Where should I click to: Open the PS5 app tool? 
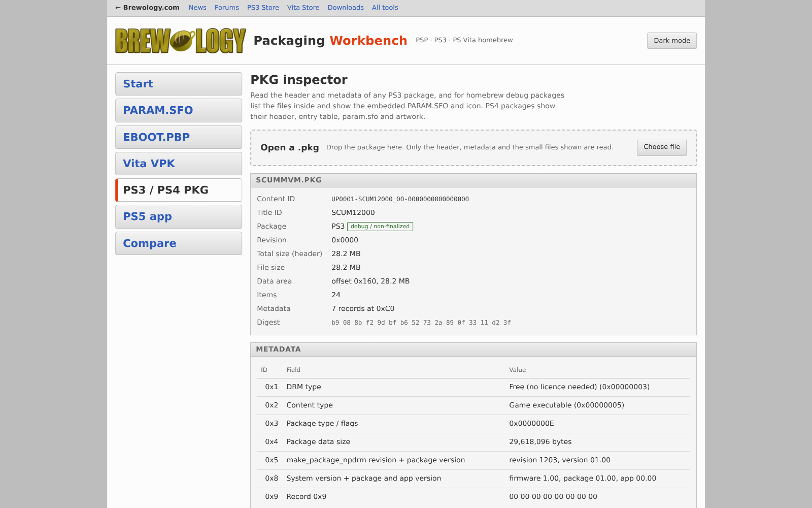[x=179, y=216]
